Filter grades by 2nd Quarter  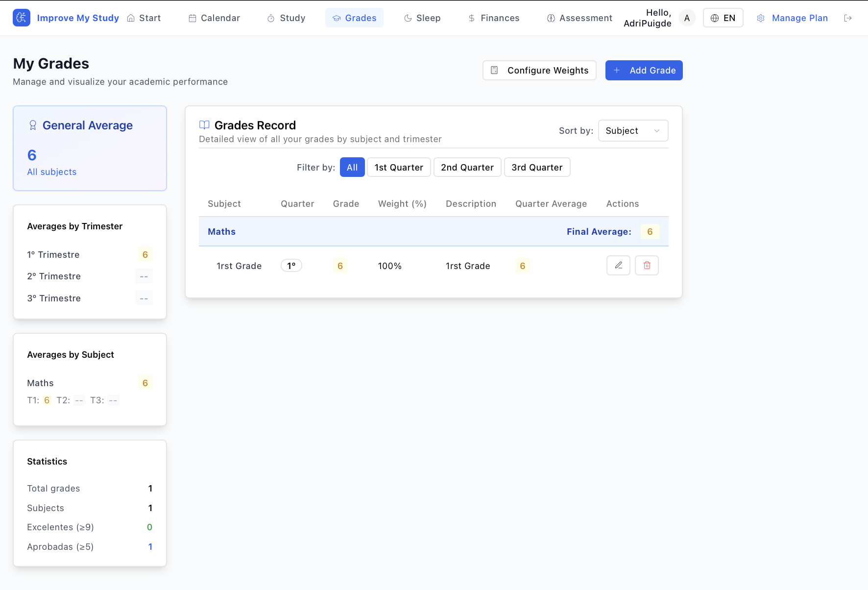467,167
